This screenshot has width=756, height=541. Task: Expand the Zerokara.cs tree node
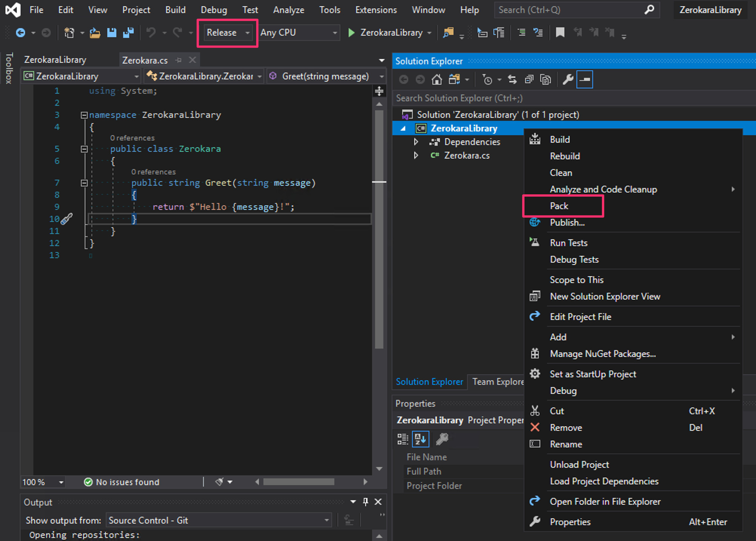click(416, 155)
